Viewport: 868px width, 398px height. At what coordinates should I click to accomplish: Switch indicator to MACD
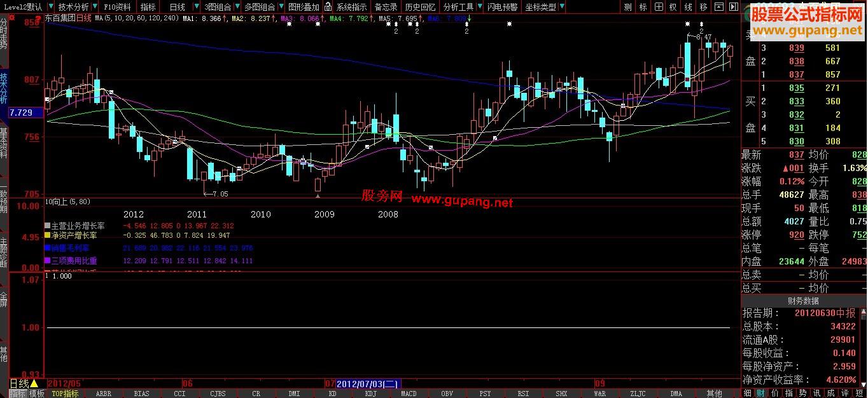[409, 394]
